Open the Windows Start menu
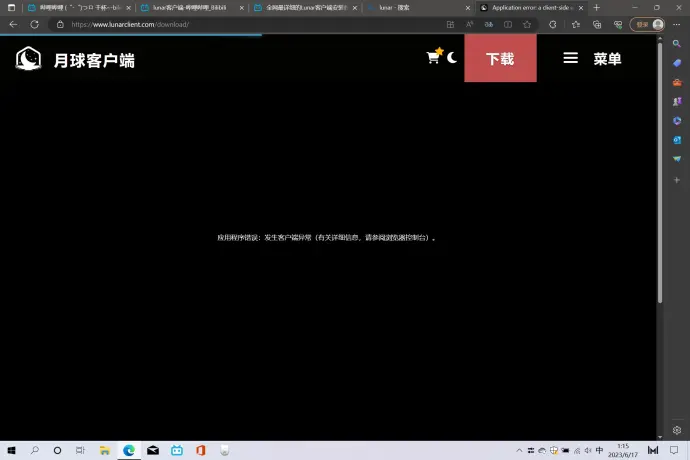The height and width of the screenshot is (460, 690). tap(11, 451)
